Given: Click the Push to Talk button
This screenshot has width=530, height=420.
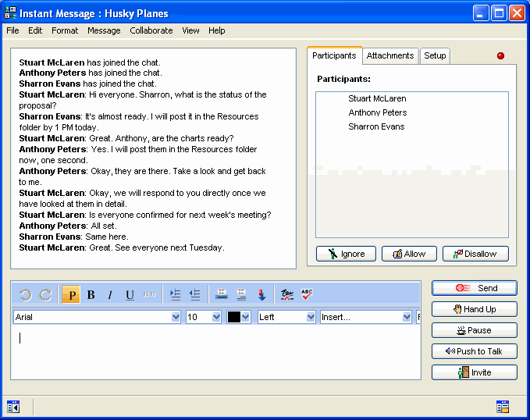Looking at the screenshot, I should click(x=474, y=351).
